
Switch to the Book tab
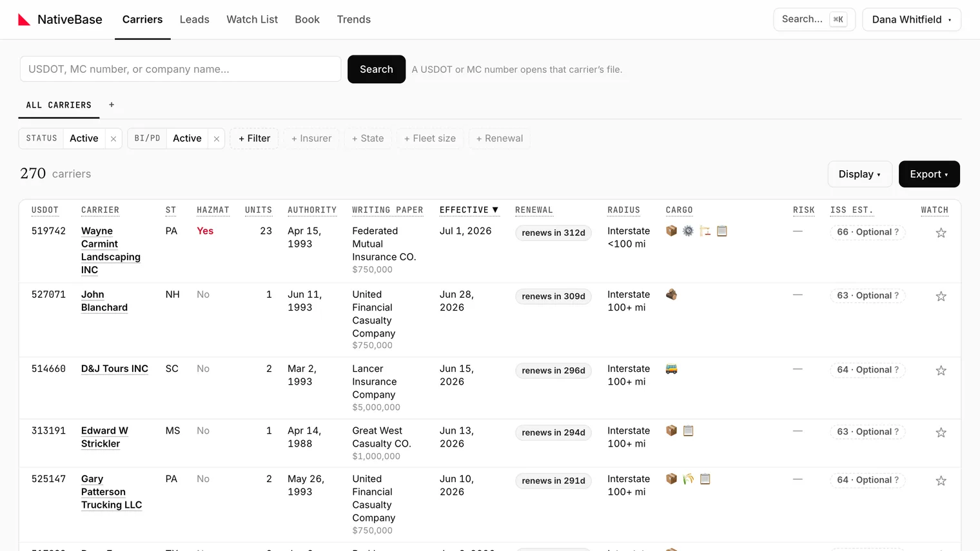point(307,19)
